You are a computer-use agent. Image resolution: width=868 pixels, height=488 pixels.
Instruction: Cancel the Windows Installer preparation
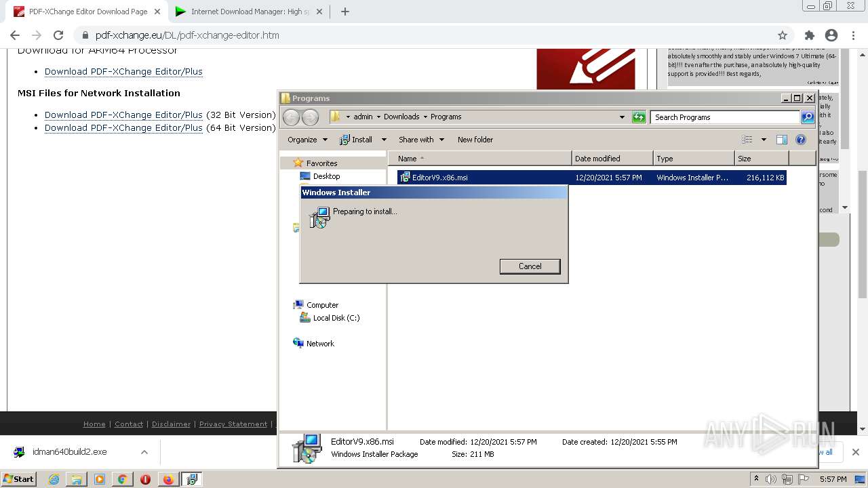pos(530,266)
